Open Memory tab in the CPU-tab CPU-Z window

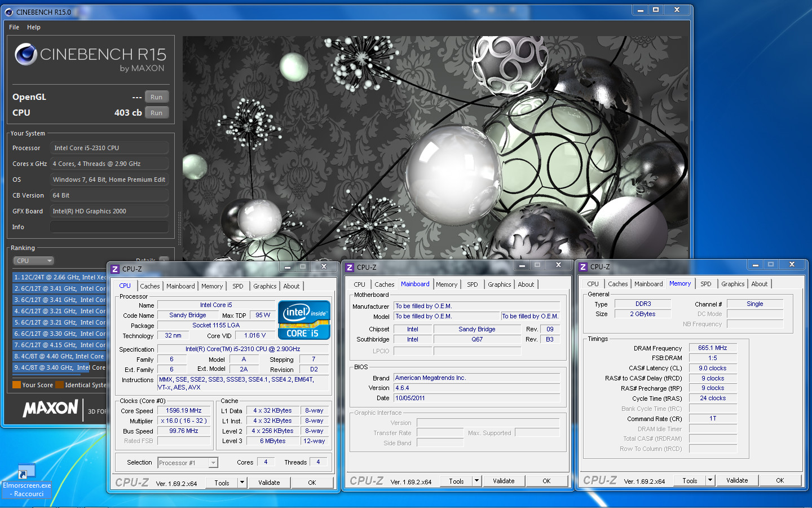click(x=212, y=286)
